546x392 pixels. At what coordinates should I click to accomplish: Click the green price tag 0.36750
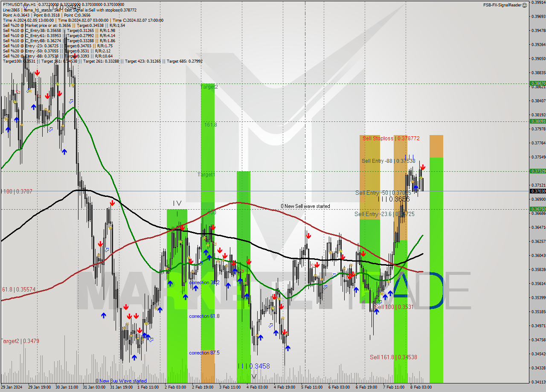[x=537, y=209]
